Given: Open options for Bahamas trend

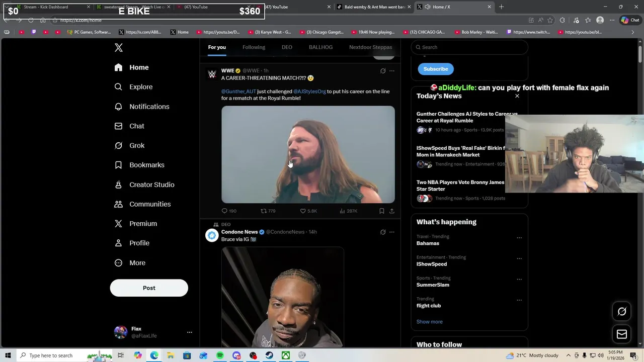Looking at the screenshot, I should (519, 238).
